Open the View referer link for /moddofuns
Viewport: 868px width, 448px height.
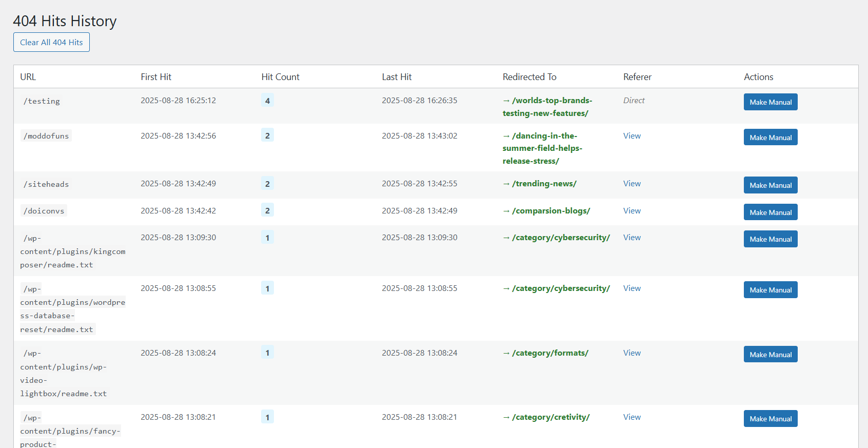(632, 136)
